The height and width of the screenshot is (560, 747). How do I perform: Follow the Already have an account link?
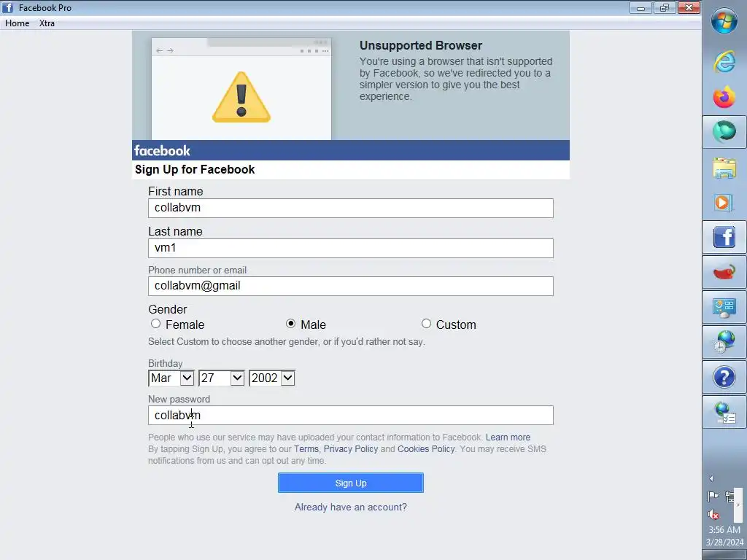[351, 507]
